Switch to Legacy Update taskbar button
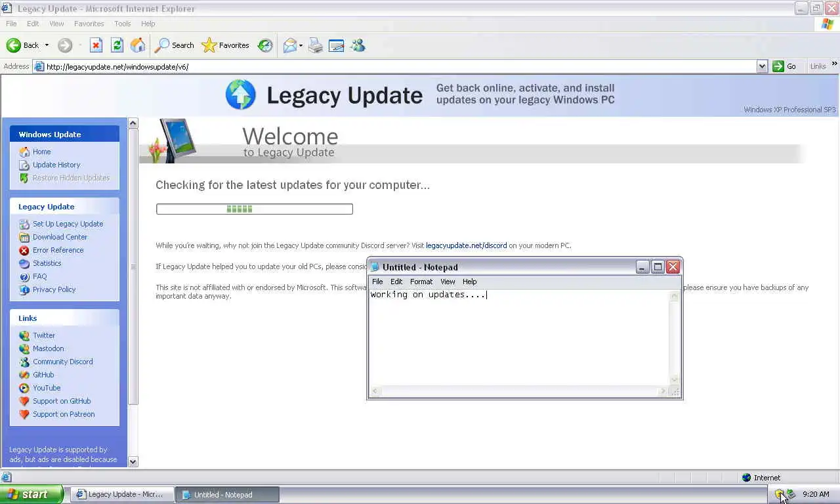The image size is (840, 504). pos(123,494)
